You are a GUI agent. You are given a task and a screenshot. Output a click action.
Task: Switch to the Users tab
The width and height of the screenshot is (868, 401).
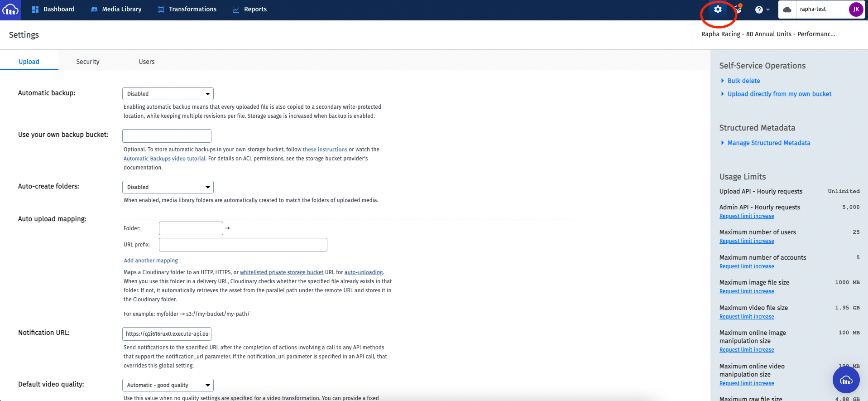tap(146, 62)
